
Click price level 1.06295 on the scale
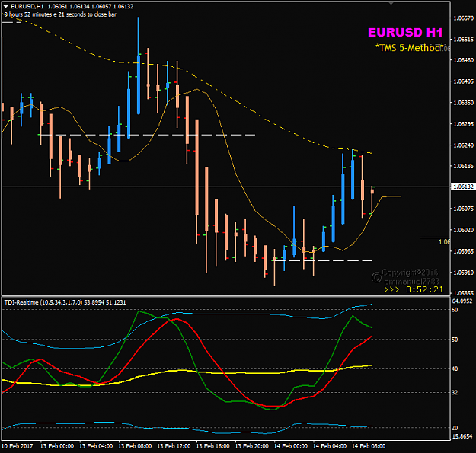pos(464,124)
